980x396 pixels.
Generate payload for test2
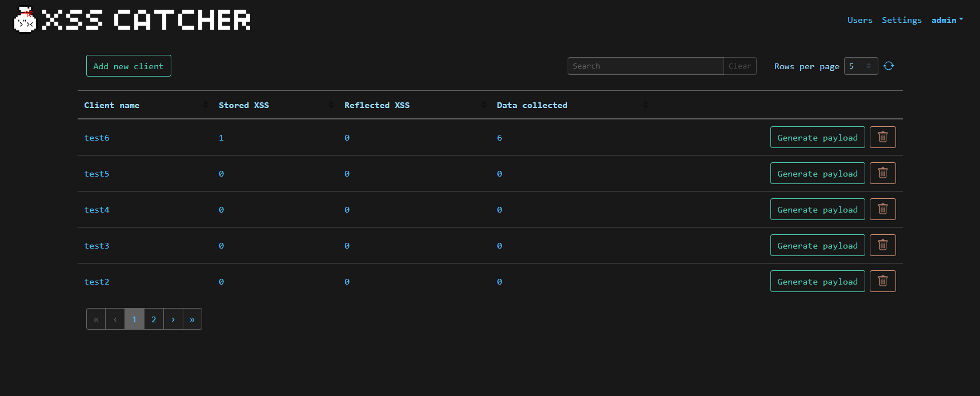(817, 281)
